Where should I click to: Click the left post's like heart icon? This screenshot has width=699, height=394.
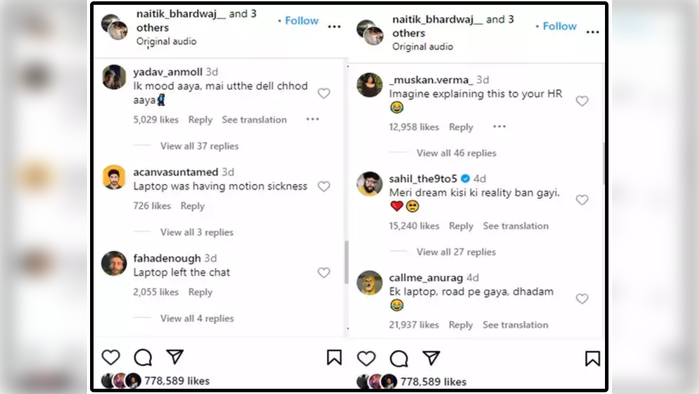111,357
